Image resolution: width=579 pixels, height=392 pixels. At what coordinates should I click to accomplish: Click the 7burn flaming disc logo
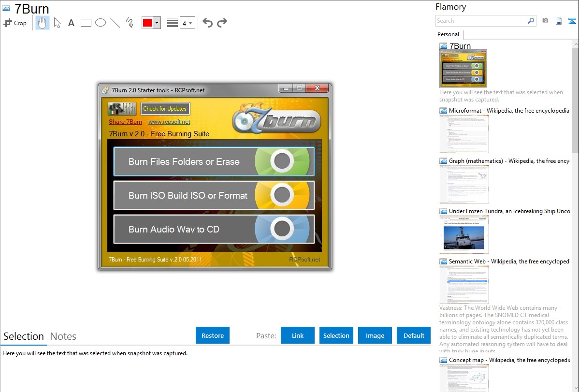pyautogui.click(x=276, y=119)
